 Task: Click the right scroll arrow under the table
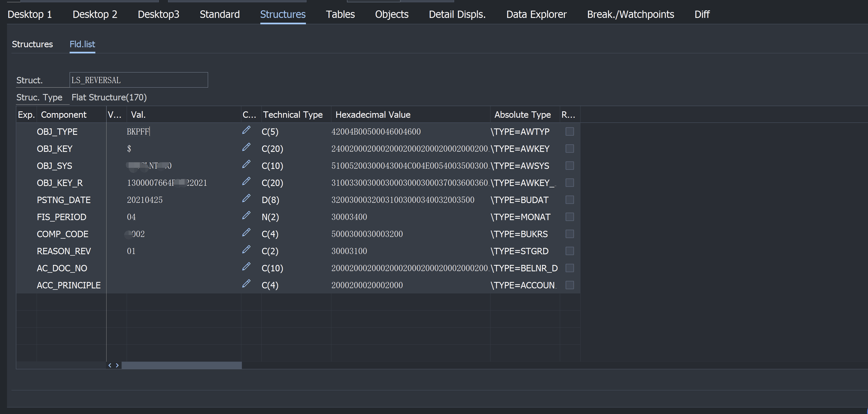tap(117, 365)
